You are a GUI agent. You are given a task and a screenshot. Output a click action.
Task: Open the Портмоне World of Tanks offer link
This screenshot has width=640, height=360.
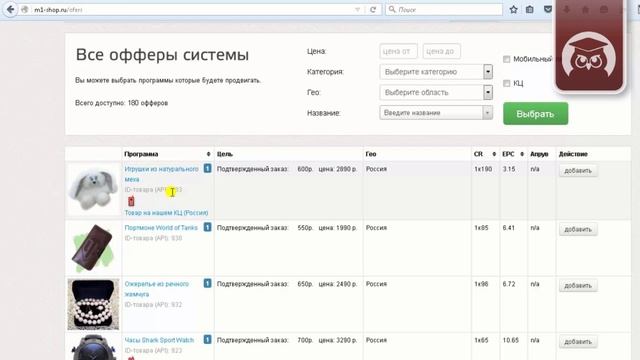(x=161, y=227)
